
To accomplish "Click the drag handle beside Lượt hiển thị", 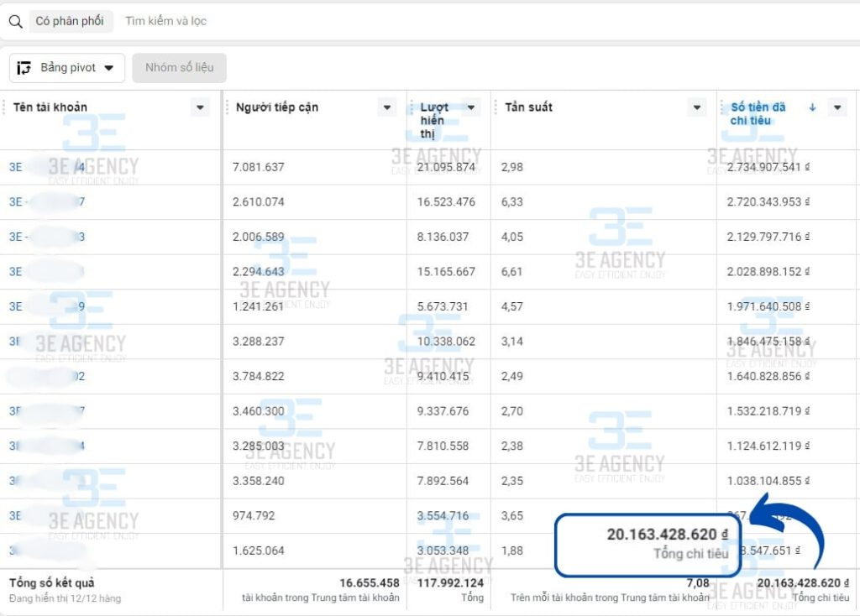I will click(412, 107).
